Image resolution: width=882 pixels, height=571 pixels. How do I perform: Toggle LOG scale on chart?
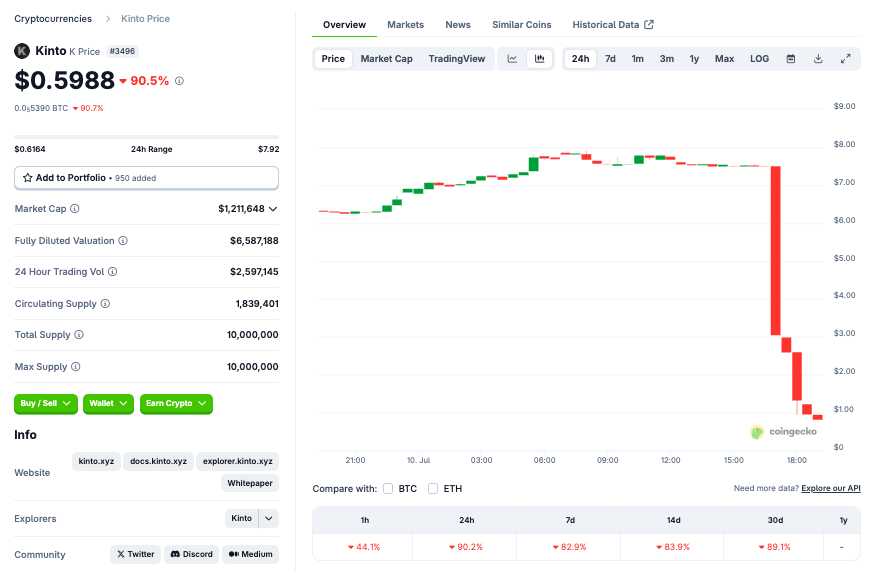(759, 59)
